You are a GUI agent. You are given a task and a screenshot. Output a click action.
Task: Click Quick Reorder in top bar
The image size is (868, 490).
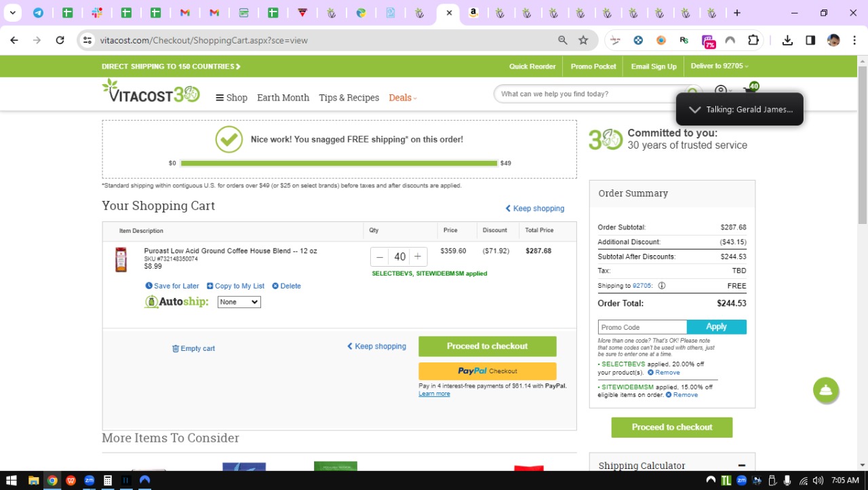[x=532, y=67]
